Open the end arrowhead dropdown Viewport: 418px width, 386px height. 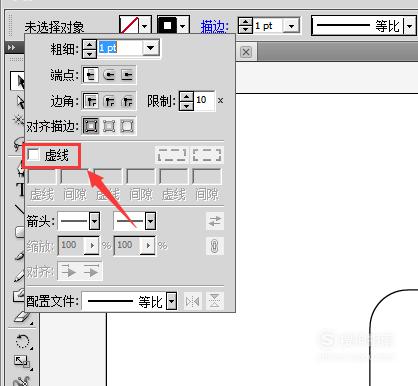(151, 221)
